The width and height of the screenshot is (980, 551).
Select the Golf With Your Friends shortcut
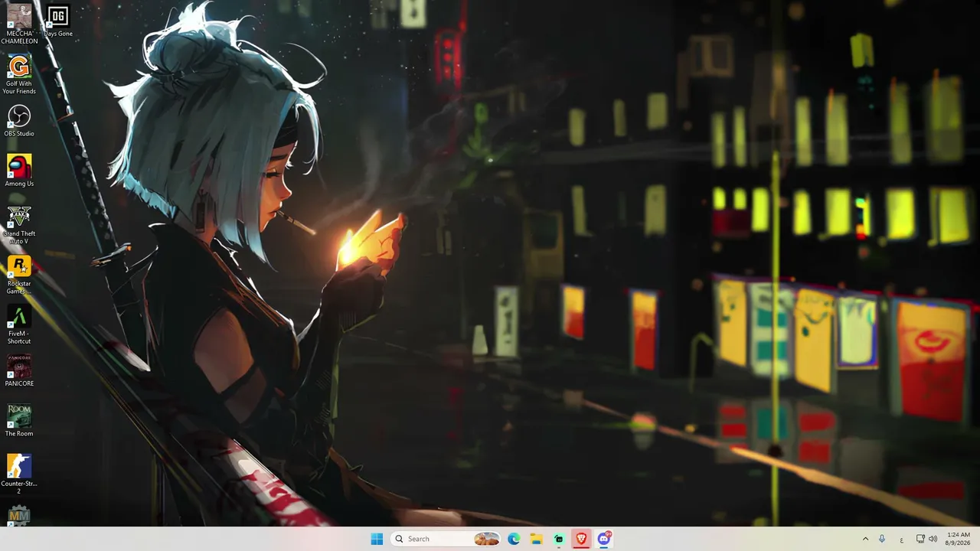[x=19, y=75]
